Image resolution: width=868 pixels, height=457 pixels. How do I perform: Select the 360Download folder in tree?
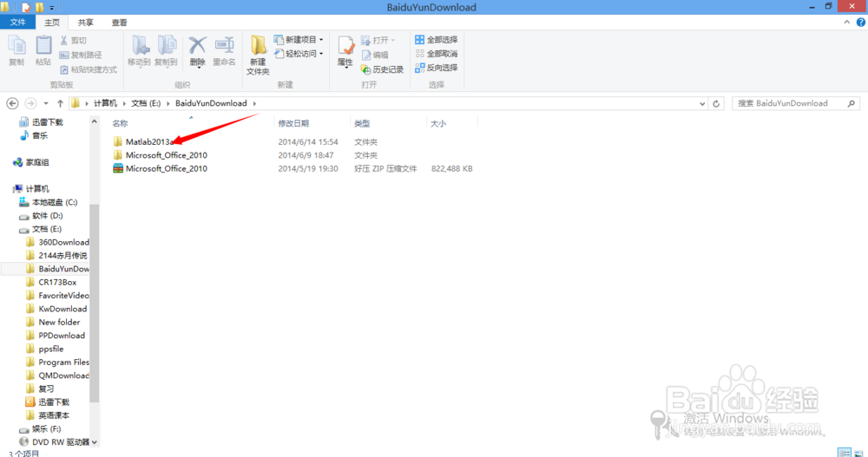[57, 242]
